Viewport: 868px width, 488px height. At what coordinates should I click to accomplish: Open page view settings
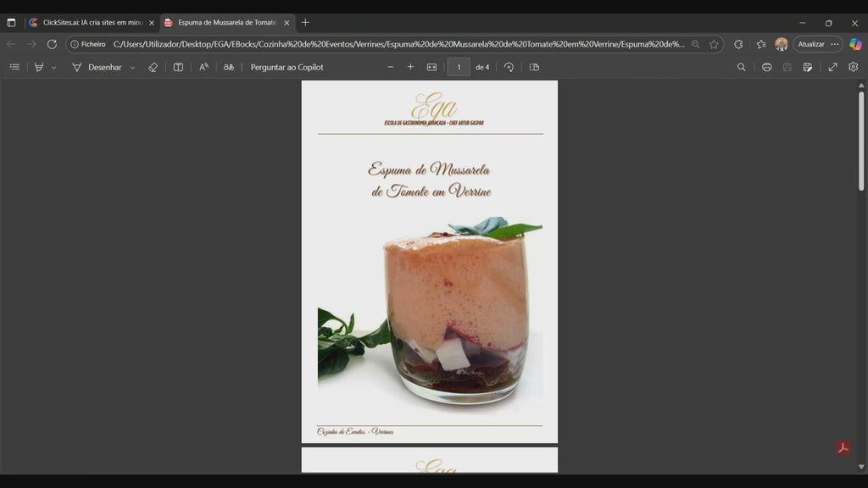[x=533, y=67]
